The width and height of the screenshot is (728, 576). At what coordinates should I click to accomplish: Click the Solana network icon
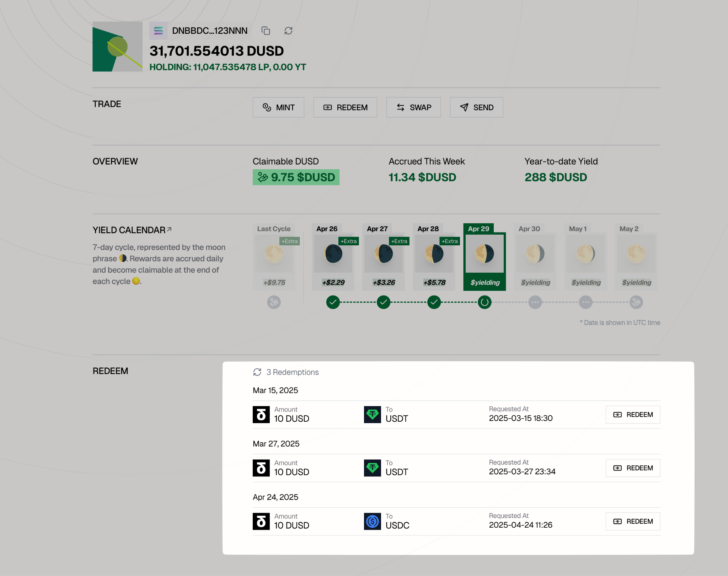point(158,31)
